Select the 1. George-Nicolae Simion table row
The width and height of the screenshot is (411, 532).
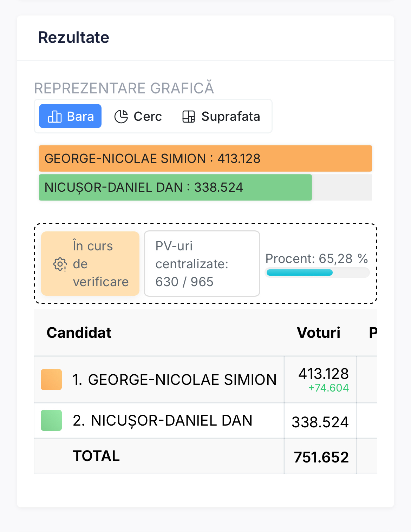pos(175,380)
